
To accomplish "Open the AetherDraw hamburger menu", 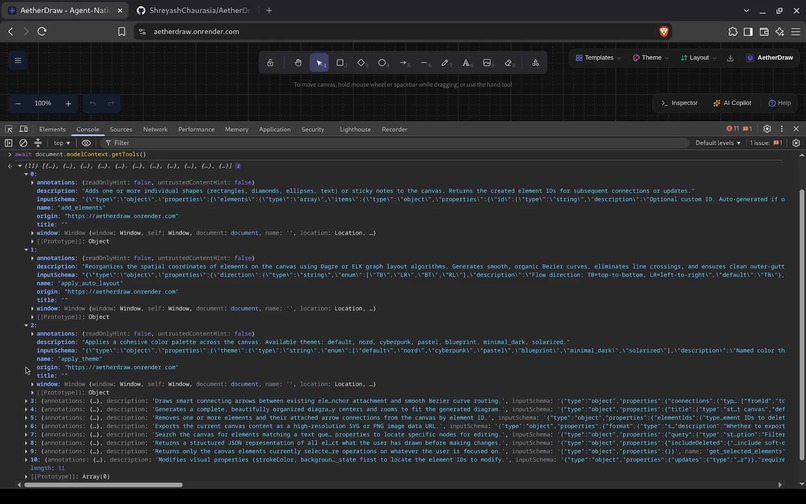I will coord(18,61).
